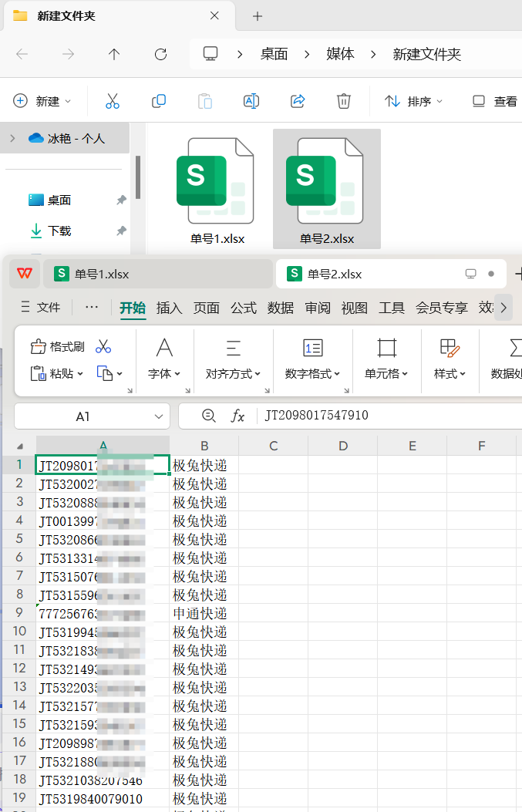
Task: Click the Delete trash icon in Explorer
Action: 344,101
